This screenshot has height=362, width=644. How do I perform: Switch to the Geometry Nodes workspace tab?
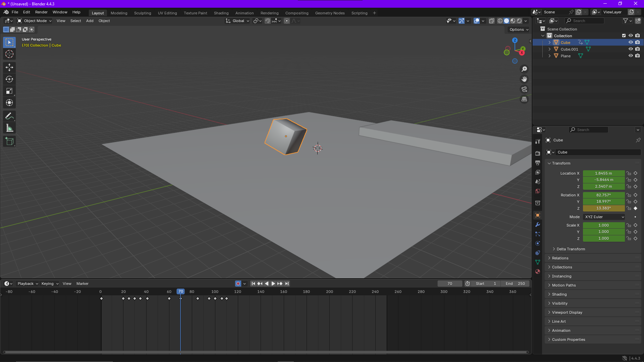coord(330,13)
